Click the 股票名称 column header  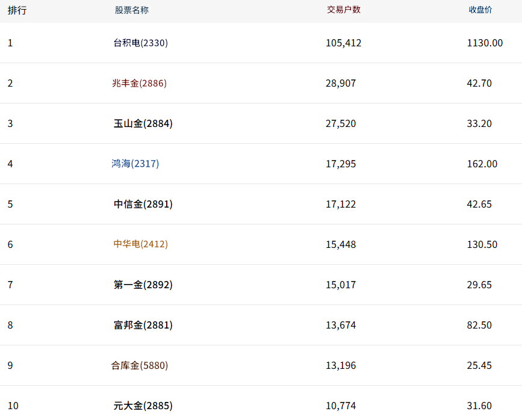(132, 10)
